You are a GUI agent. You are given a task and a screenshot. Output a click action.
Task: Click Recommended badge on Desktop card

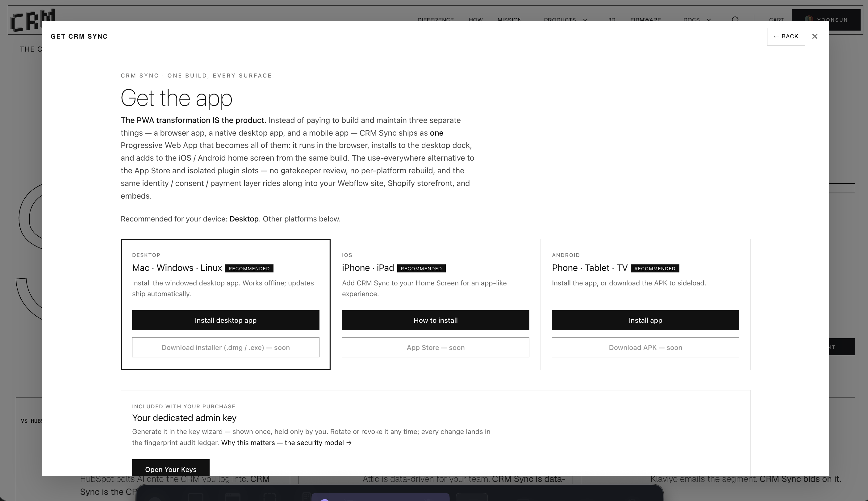249,268
